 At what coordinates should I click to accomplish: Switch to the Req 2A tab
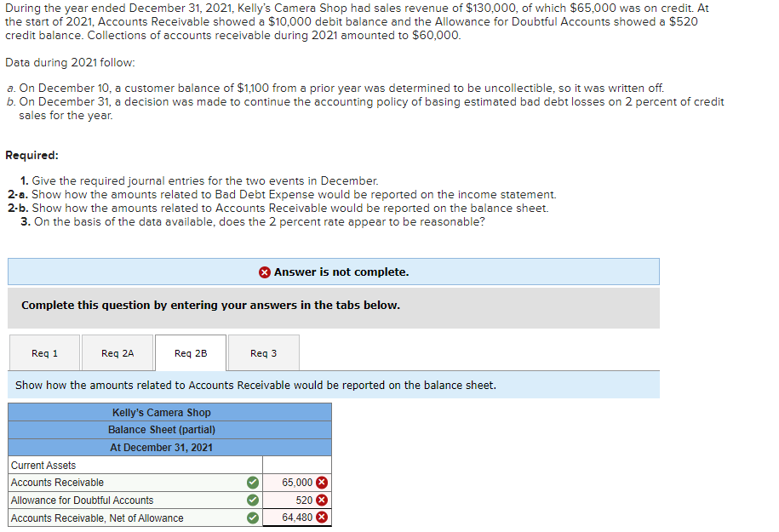(117, 352)
